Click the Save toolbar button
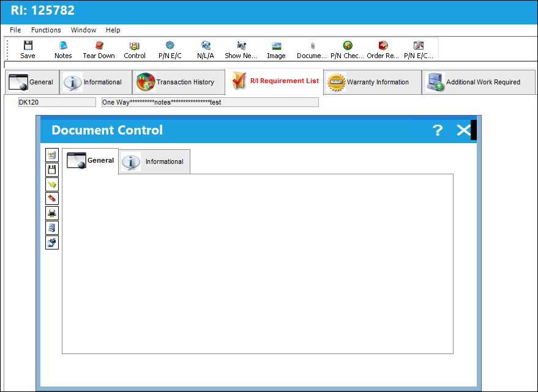The height and width of the screenshot is (392, 538). tap(28, 50)
